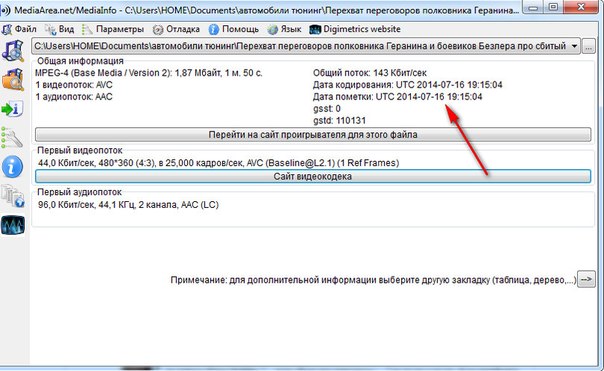Click the "1 аудиопоток: AAC" text

(x=74, y=97)
